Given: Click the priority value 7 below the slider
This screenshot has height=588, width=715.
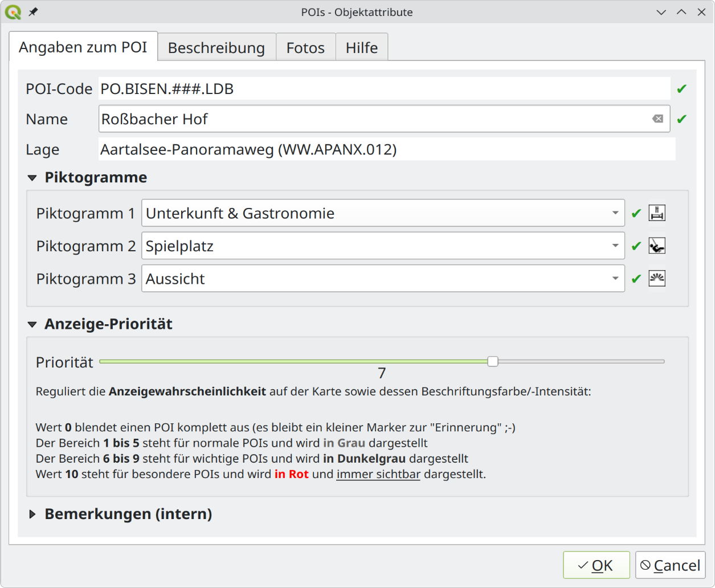Looking at the screenshot, I should (382, 373).
